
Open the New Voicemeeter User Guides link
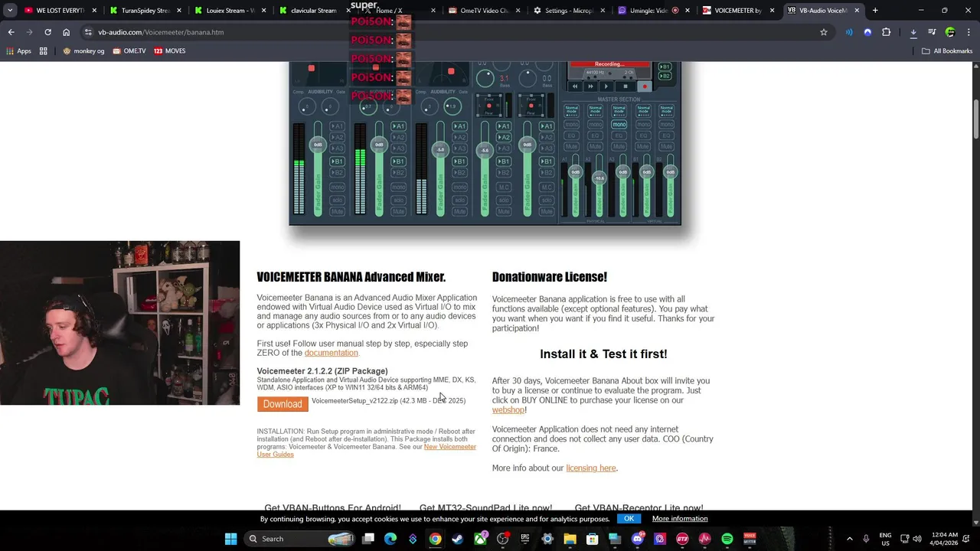point(366,451)
